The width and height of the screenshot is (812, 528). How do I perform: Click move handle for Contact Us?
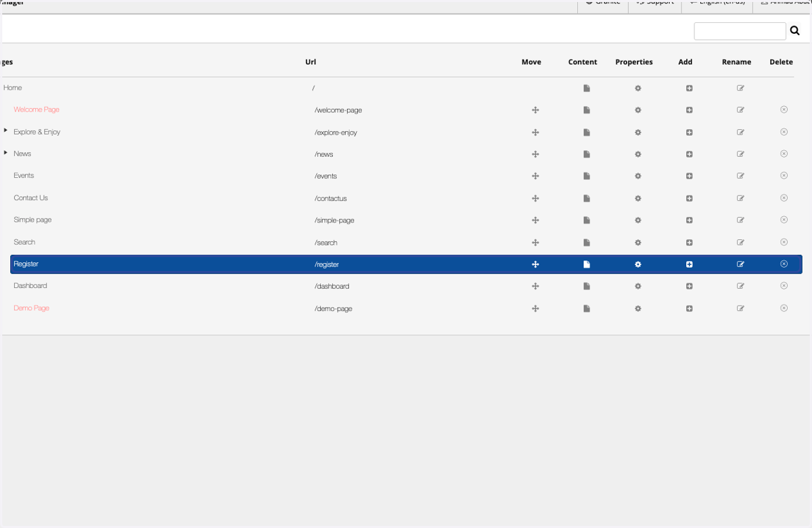(535, 198)
